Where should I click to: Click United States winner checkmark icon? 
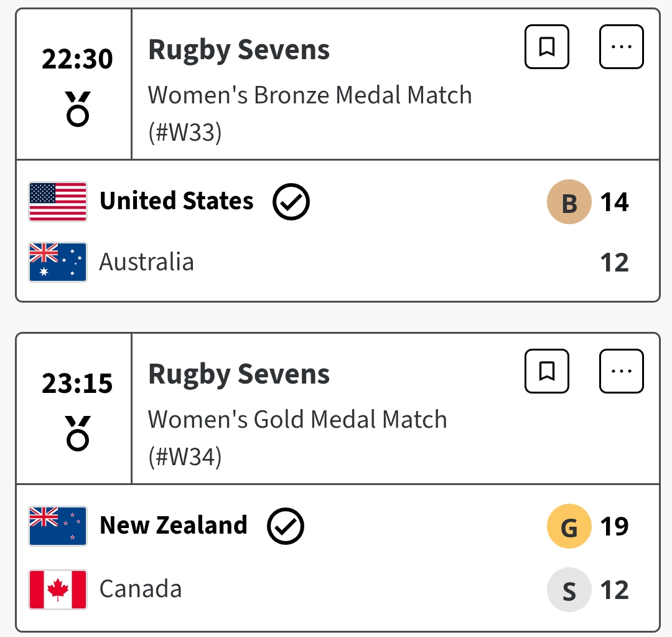pos(291,202)
